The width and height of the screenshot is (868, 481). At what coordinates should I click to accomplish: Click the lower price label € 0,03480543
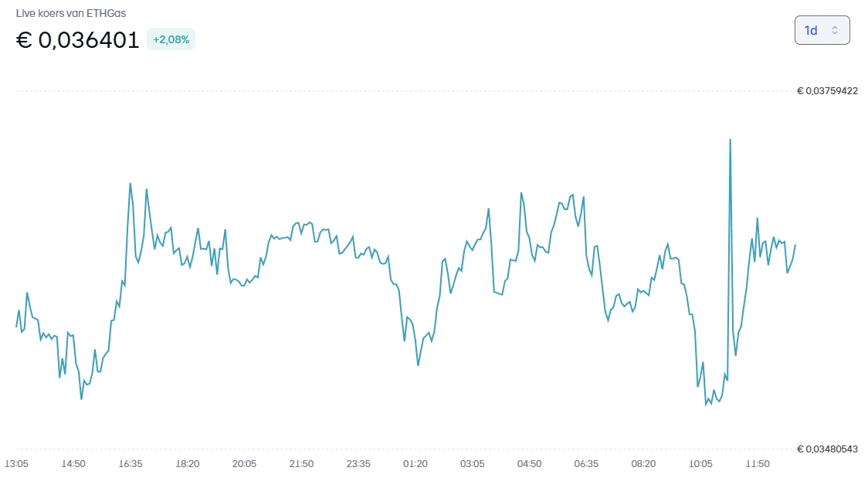(x=827, y=449)
